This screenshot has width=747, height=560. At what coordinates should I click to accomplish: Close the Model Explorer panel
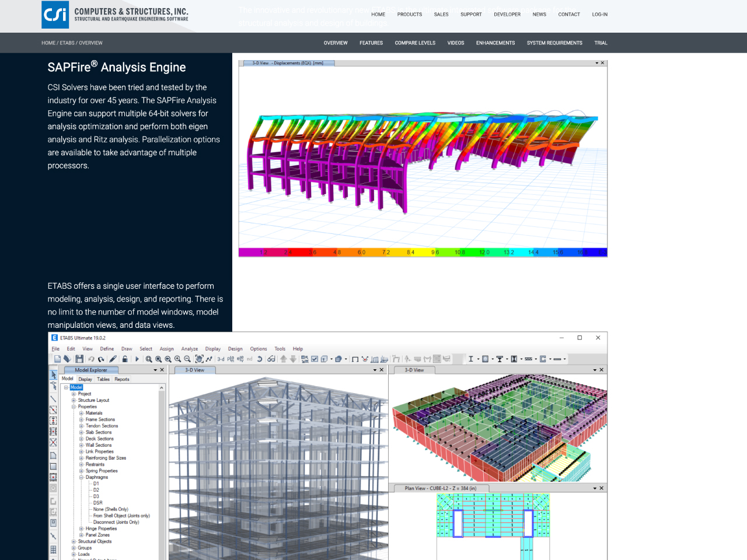[162, 370]
